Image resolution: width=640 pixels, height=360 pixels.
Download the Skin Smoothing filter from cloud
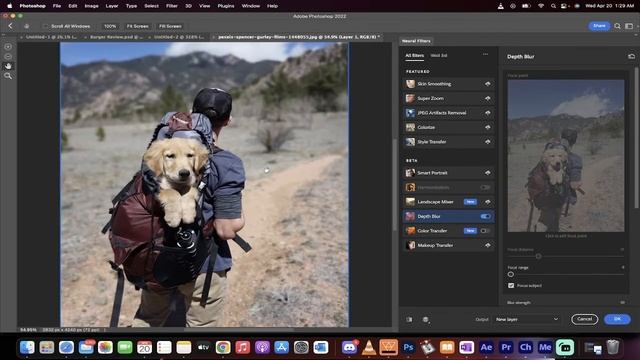click(487, 84)
